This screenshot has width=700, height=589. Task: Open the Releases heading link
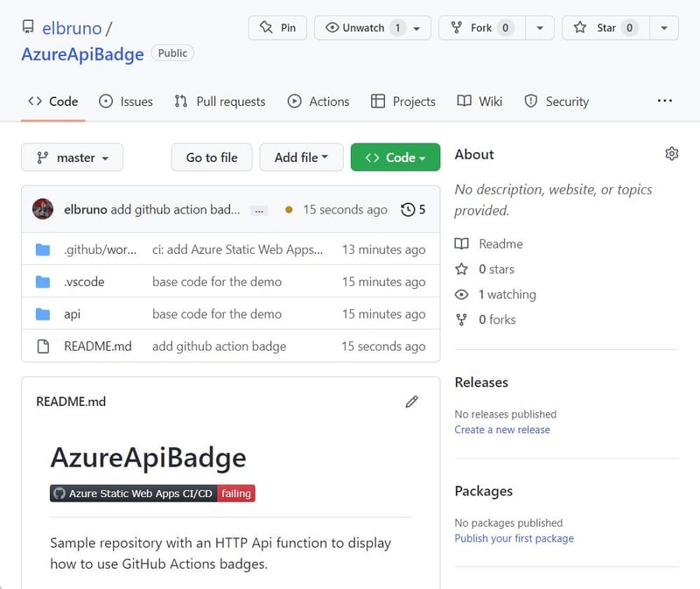click(481, 382)
